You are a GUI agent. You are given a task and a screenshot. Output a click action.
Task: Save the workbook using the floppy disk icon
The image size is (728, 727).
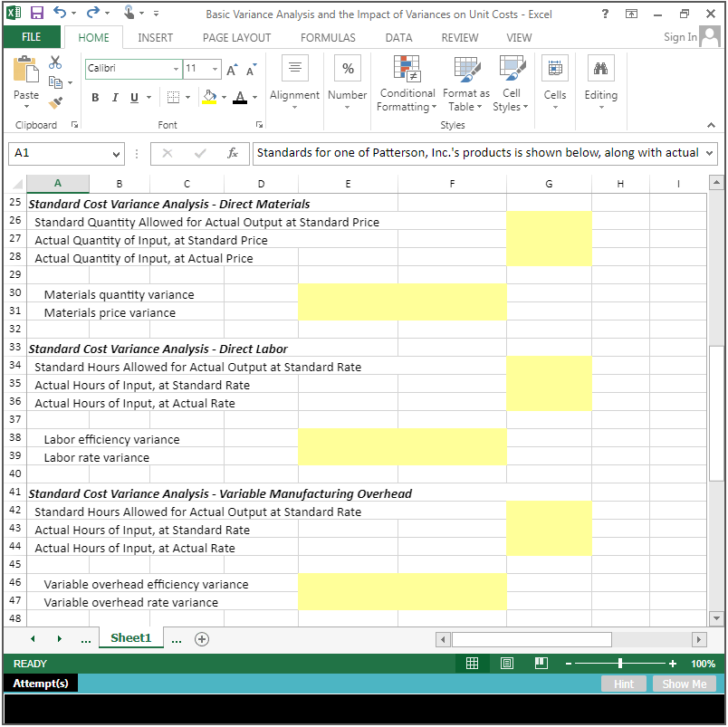37,13
